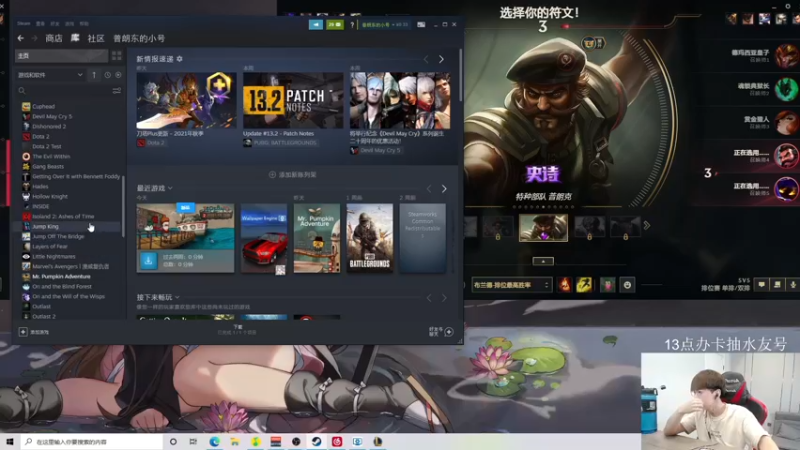
Task: Toggle the recent activity clock filter
Action: tap(108, 75)
